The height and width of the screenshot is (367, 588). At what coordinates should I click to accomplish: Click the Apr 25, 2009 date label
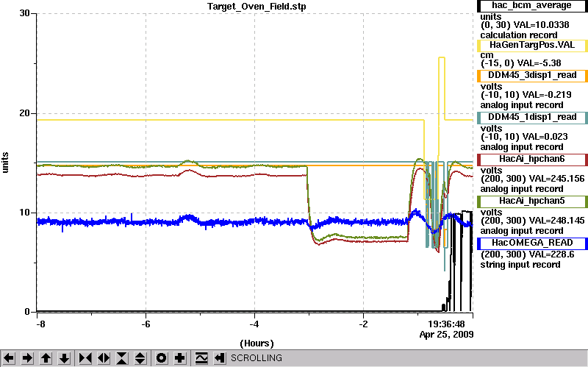[x=446, y=335]
